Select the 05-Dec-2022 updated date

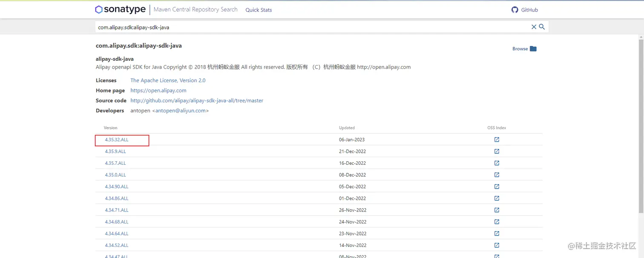(352, 186)
